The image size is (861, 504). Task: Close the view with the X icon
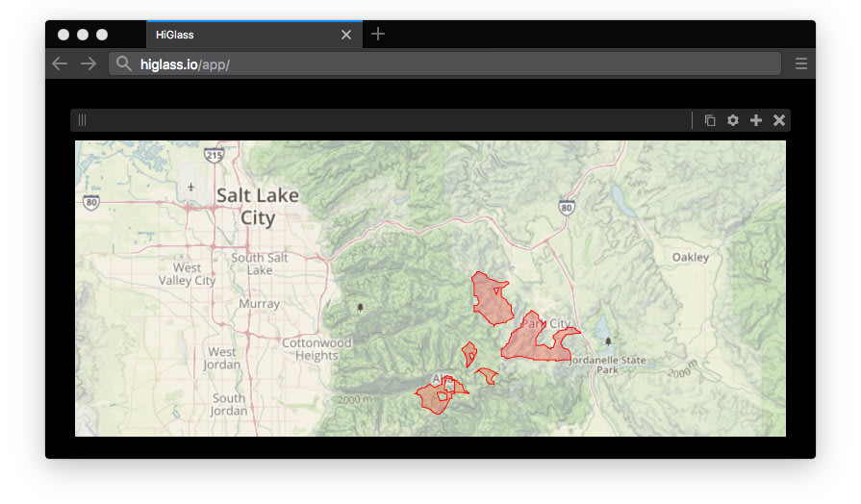(x=779, y=120)
